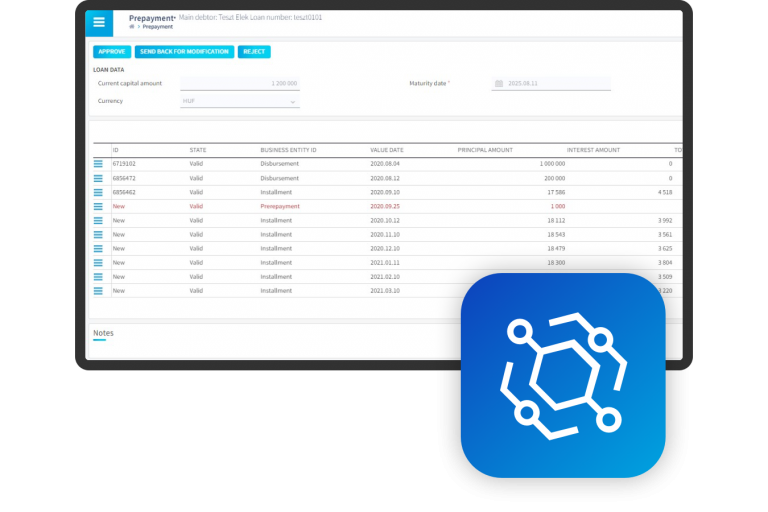The width and height of the screenshot is (768, 512).
Task: Select the Notes tab
Action: click(x=103, y=332)
